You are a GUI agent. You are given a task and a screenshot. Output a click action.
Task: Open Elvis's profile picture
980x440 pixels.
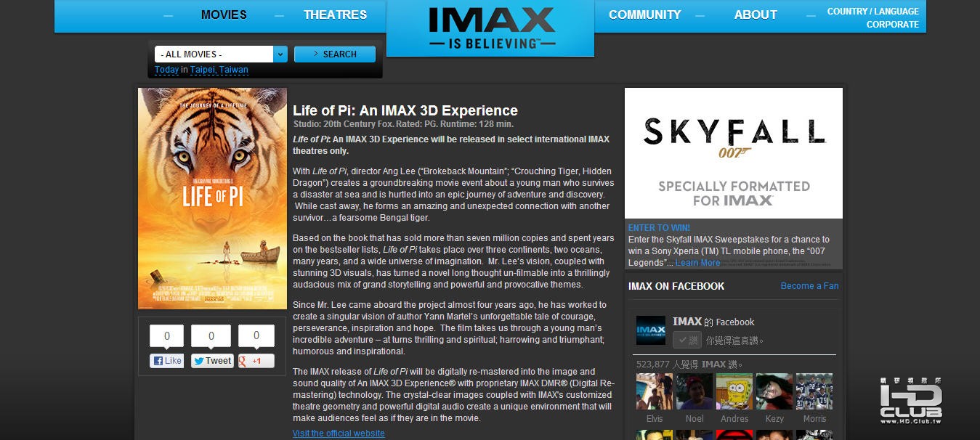pos(655,392)
